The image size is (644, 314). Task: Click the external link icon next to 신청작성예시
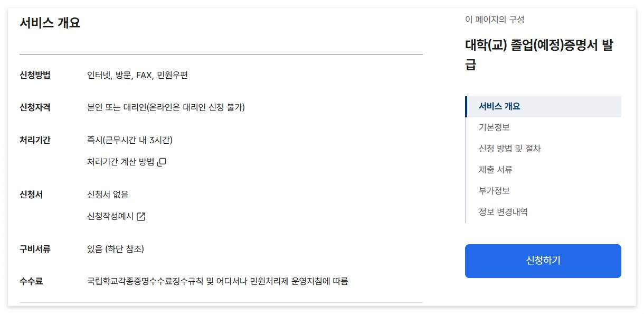pos(140,216)
